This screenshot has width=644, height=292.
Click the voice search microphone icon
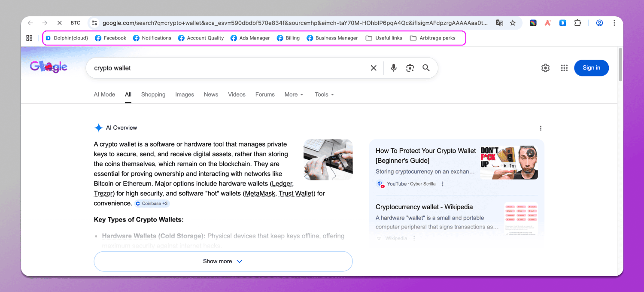click(394, 68)
